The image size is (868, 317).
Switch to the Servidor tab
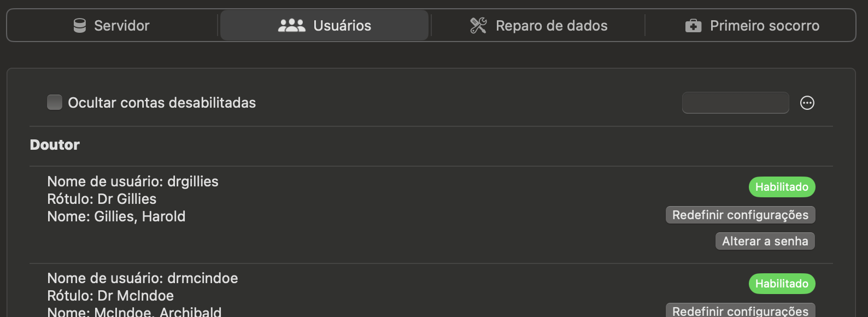112,26
